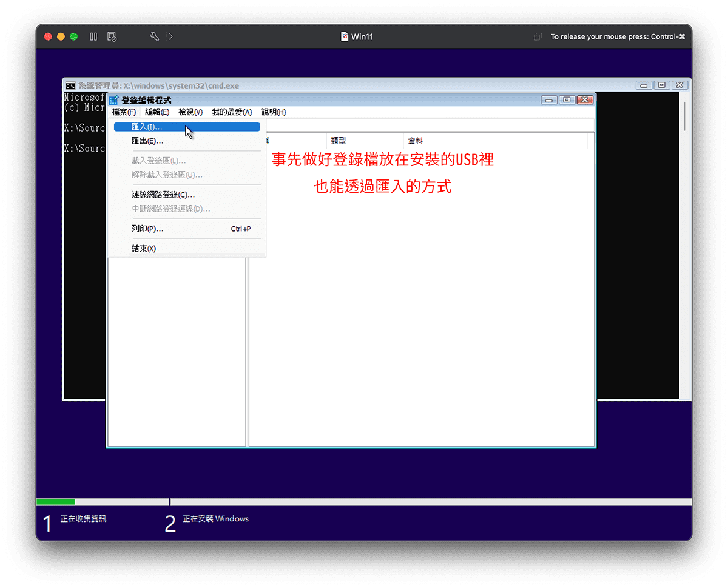Open the 我的最愛(A) menu
The image size is (728, 588).
pos(232,112)
